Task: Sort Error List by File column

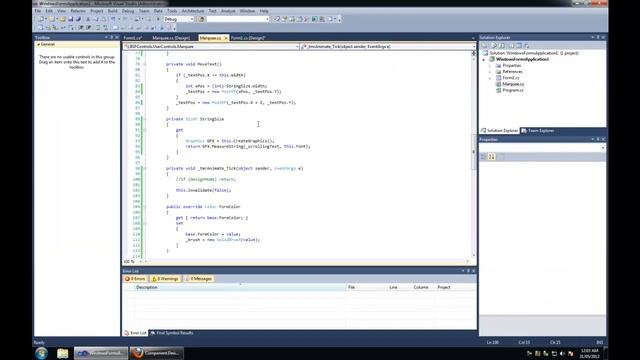Action: 366,287
